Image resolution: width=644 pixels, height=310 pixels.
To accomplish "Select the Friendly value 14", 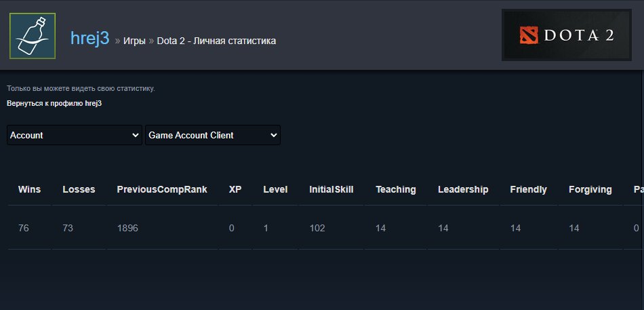I will pos(515,228).
